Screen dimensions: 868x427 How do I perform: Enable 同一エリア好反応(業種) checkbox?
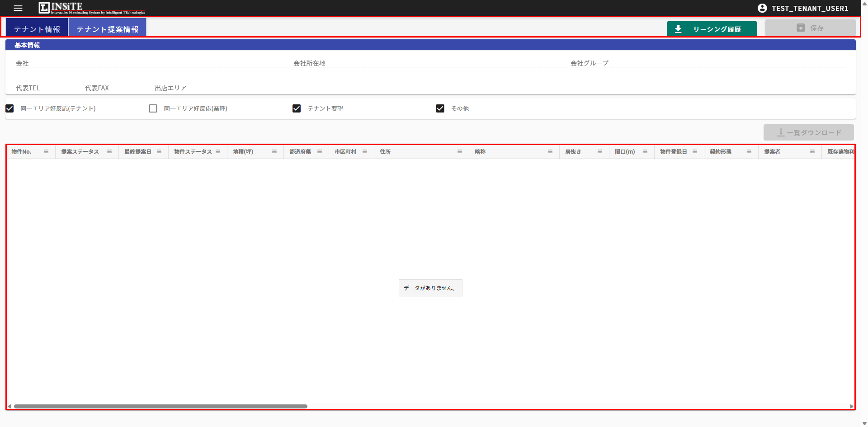click(x=153, y=108)
